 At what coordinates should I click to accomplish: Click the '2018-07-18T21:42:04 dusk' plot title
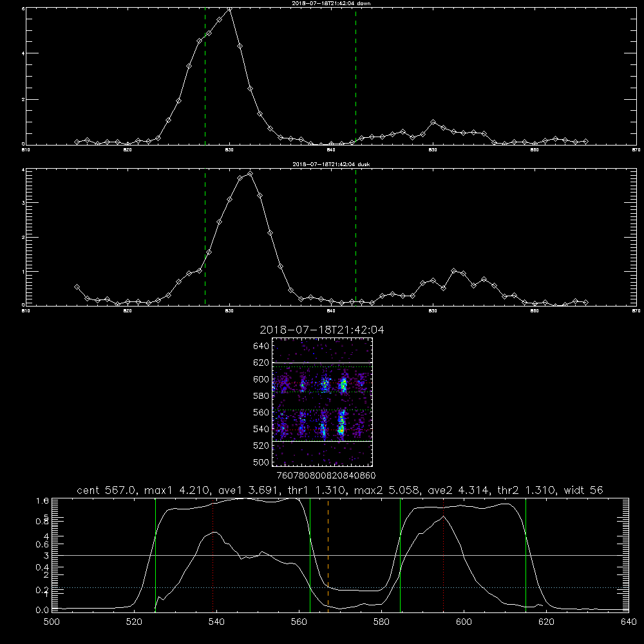(x=331, y=164)
